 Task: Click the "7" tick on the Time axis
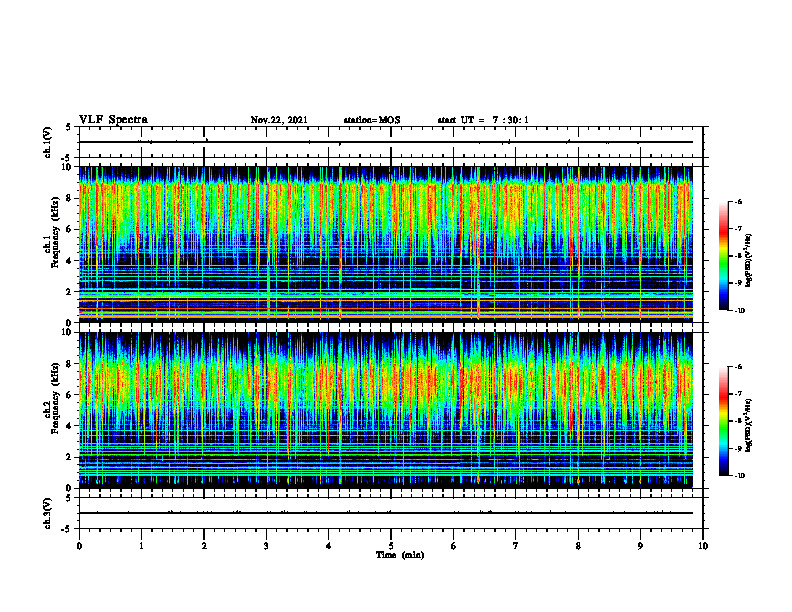(516, 546)
